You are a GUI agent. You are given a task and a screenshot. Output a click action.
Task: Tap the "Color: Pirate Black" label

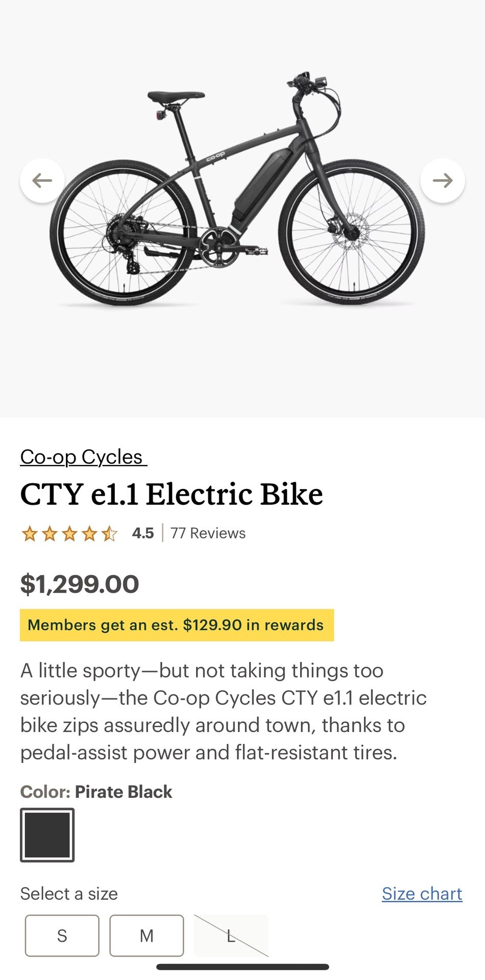[x=96, y=792]
